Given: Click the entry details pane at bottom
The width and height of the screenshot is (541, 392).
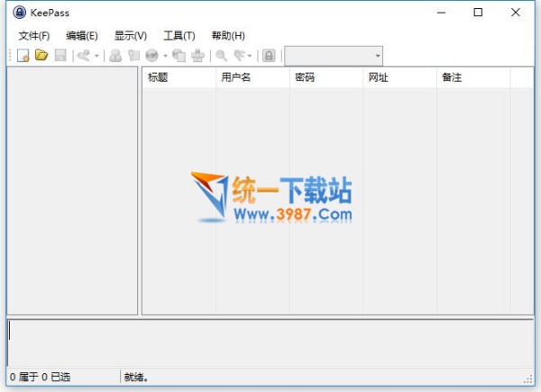Looking at the screenshot, I should 270,342.
